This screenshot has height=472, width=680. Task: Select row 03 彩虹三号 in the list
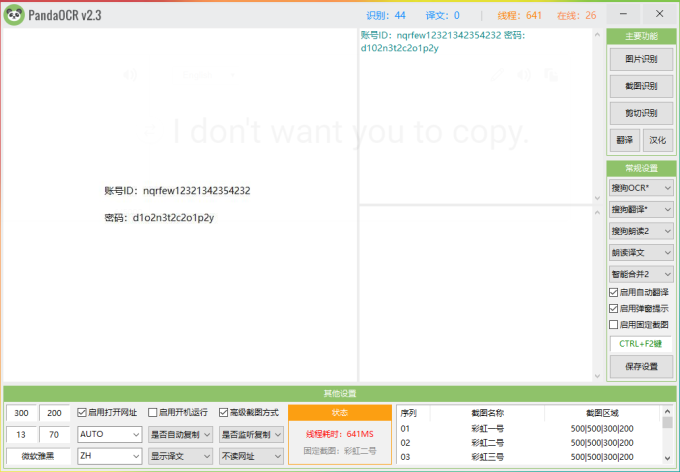(x=529, y=457)
